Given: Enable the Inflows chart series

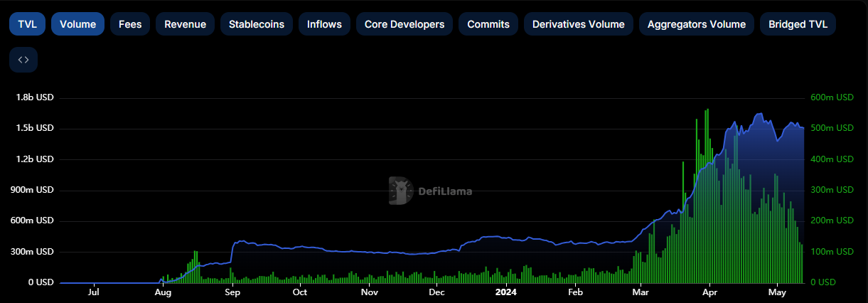Looking at the screenshot, I should [324, 24].
